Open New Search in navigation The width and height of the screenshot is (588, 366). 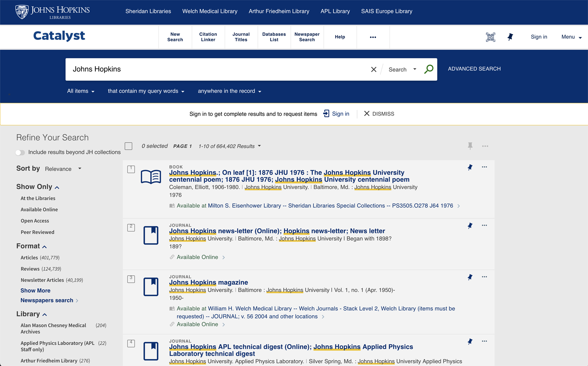[175, 37]
